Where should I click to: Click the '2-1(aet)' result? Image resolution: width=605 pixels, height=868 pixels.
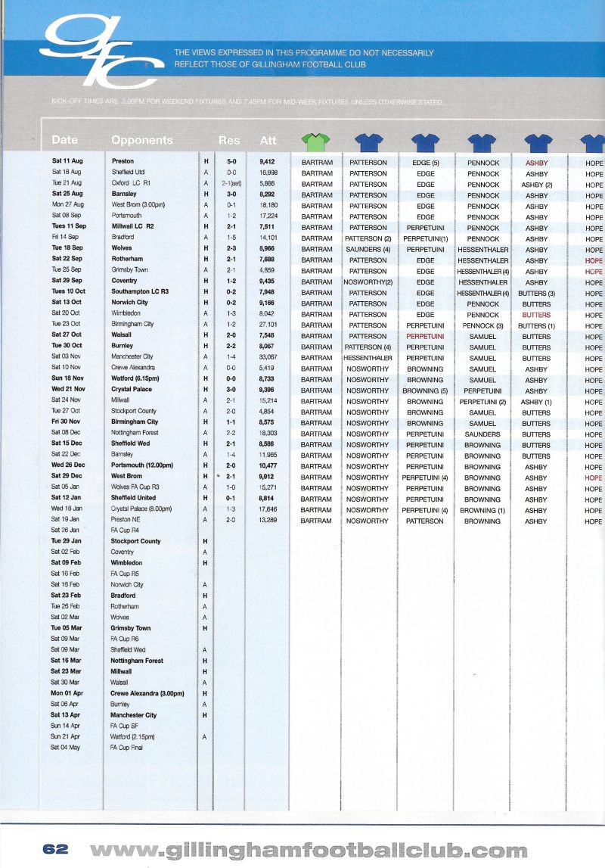(x=231, y=183)
